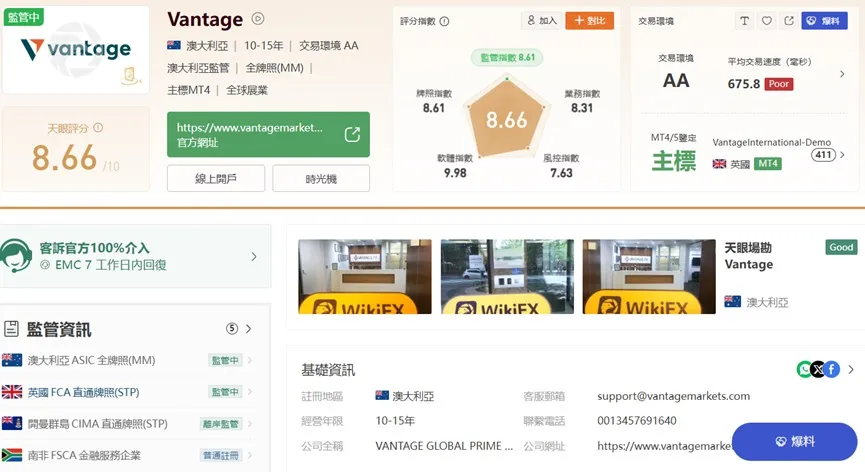Click the 411 server count badge
Image resolution: width=865 pixels, height=472 pixels.
click(x=823, y=155)
